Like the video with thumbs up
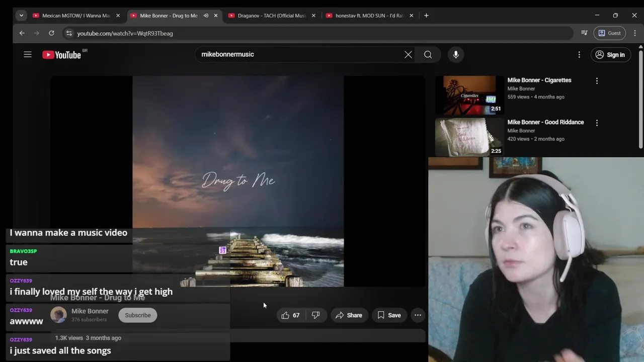Screen dimensions: 644x362 (x=290, y=315)
